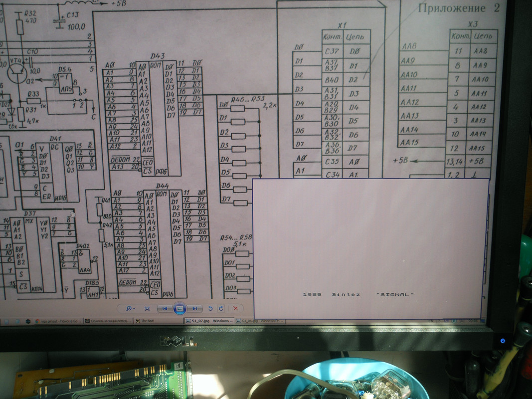The width and height of the screenshot is (532, 399).
Task: Click the D44 chip label in schematic
Action: (162, 186)
